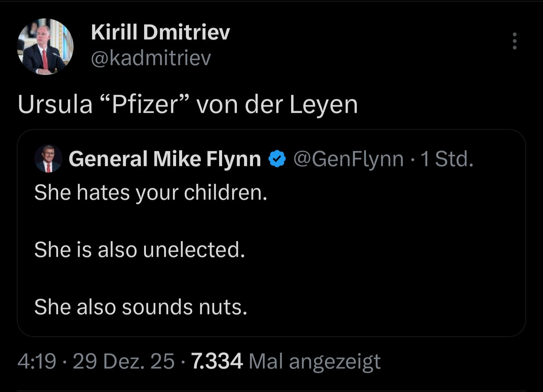
Task: Click quoted line "She is also unelected."
Action: pos(140,250)
